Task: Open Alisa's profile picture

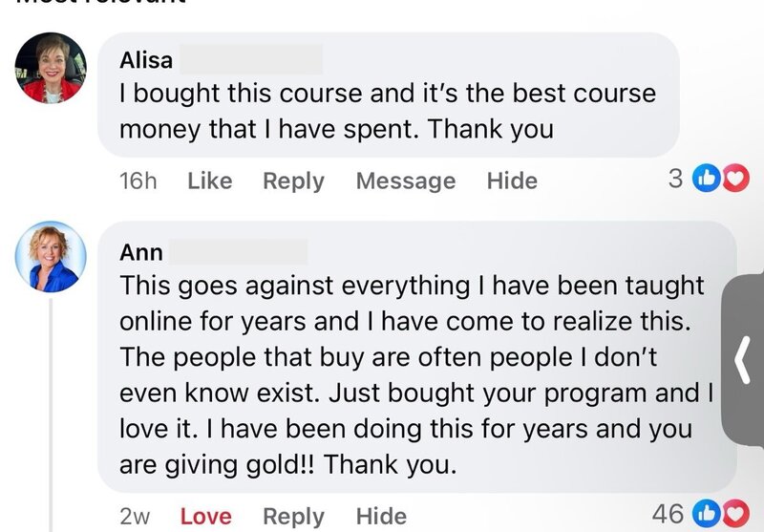Action: (x=52, y=69)
